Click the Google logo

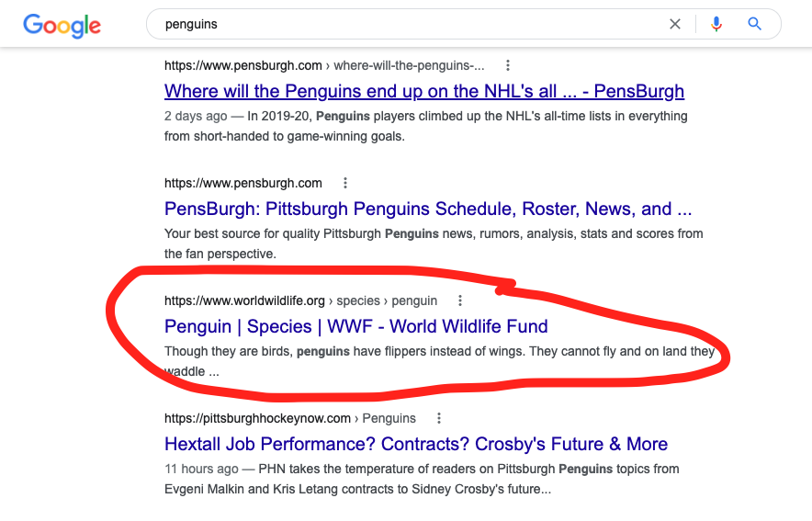[x=62, y=25]
